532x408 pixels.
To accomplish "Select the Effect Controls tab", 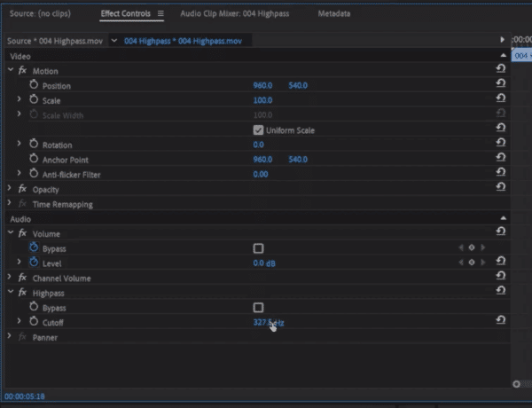I will (x=126, y=13).
